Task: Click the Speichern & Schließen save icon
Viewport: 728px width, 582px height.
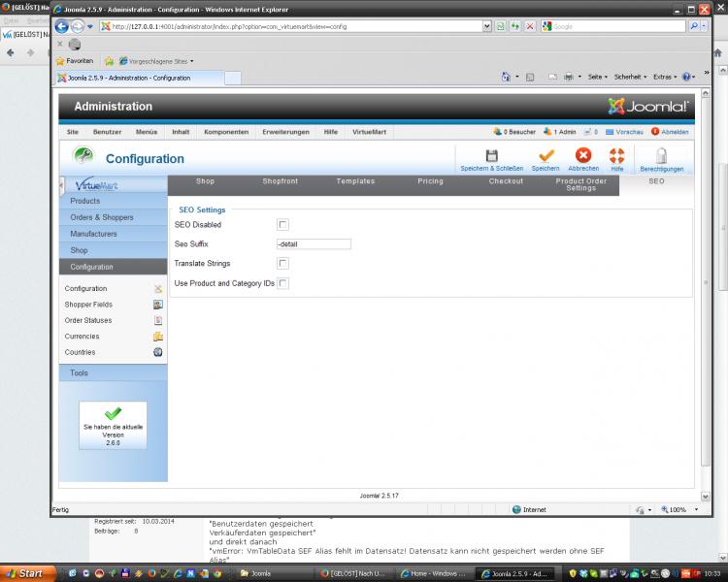Action: point(491,155)
